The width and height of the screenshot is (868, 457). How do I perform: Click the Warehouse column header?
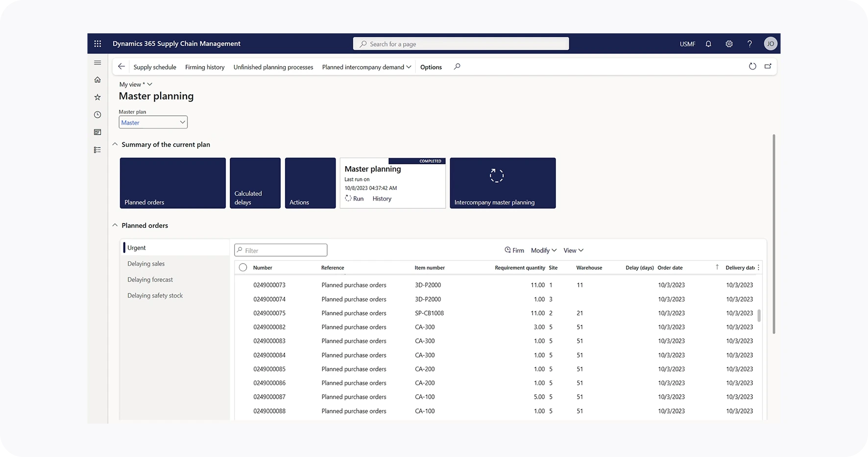pyautogui.click(x=589, y=268)
